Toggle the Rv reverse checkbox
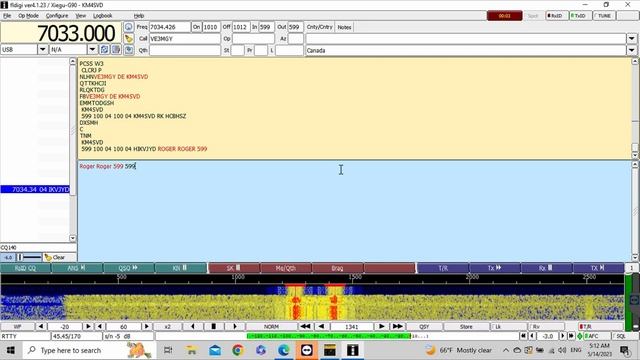This screenshot has height=360, width=640. [x=547, y=327]
